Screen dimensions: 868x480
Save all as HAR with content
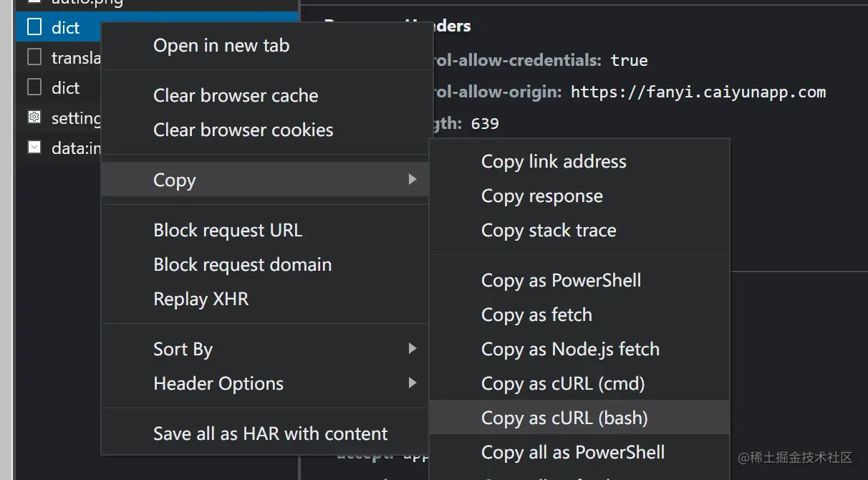270,433
